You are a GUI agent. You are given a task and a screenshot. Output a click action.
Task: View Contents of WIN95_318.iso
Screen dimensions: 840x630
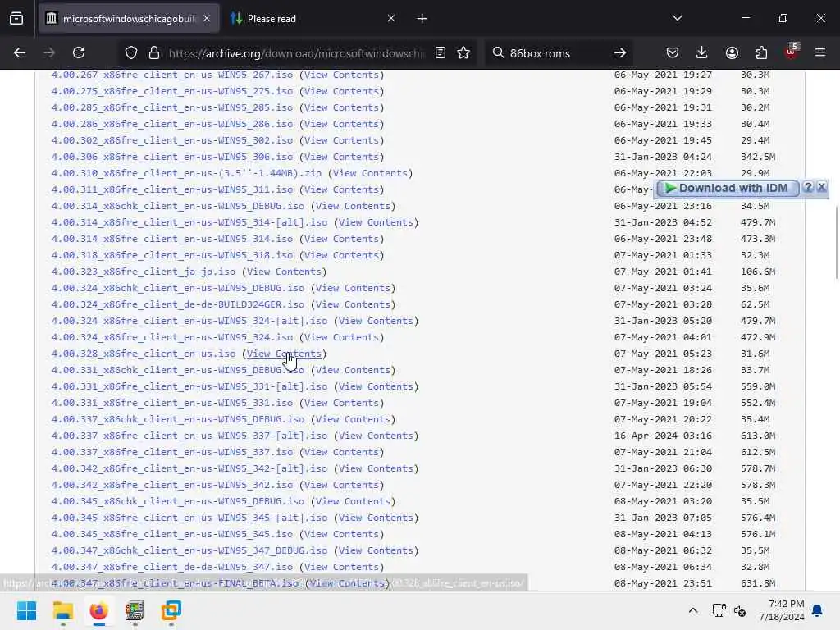pyautogui.click(x=341, y=255)
